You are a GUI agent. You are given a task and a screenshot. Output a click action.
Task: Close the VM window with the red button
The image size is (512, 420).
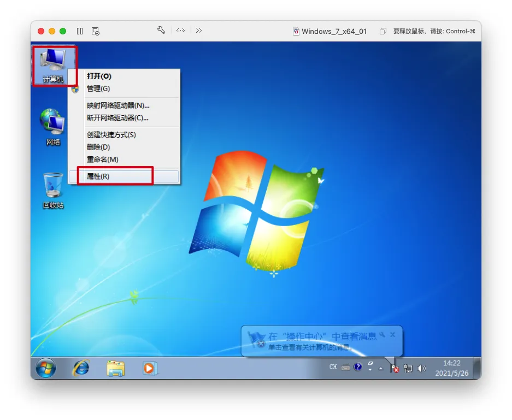click(41, 31)
